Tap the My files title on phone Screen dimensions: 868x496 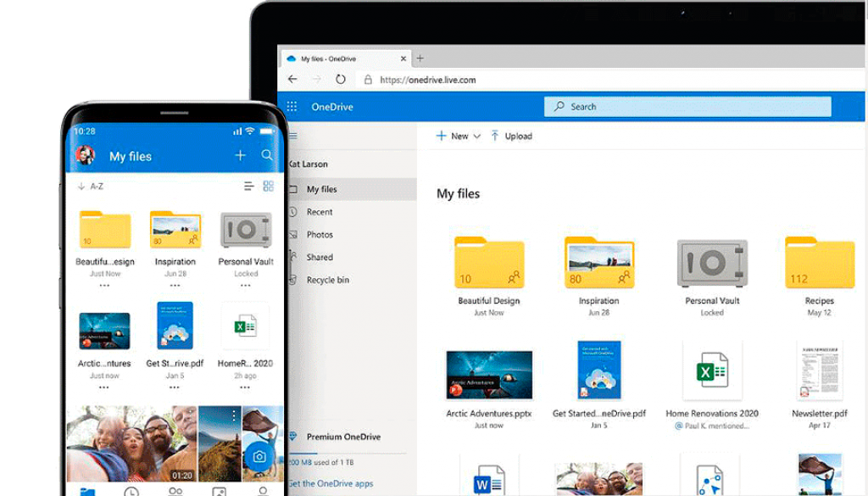tap(131, 157)
